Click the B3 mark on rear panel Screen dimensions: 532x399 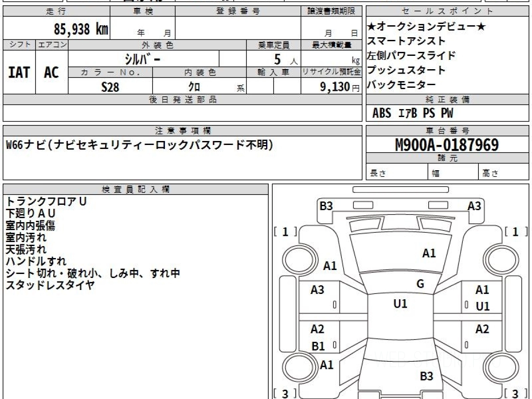426,376
